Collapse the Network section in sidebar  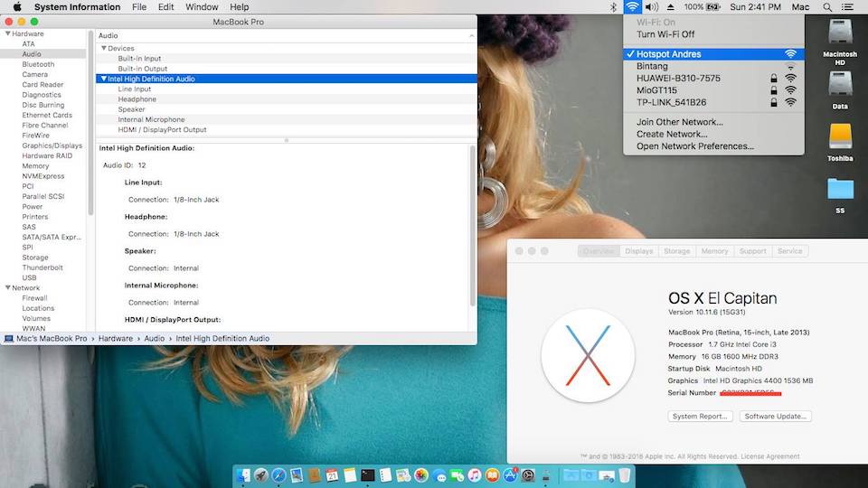(8, 287)
